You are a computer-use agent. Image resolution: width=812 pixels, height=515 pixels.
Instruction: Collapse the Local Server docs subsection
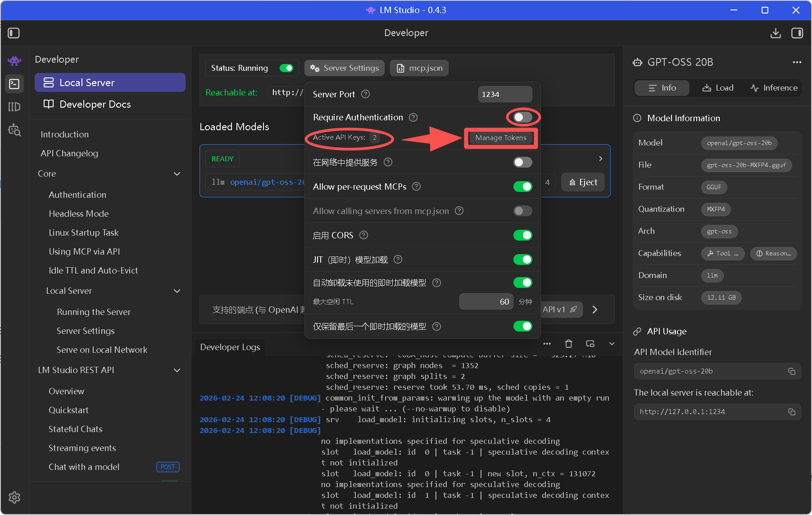click(177, 291)
